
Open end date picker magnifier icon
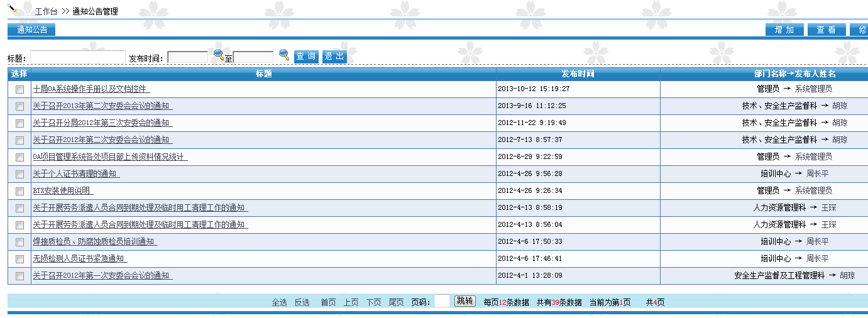click(284, 55)
